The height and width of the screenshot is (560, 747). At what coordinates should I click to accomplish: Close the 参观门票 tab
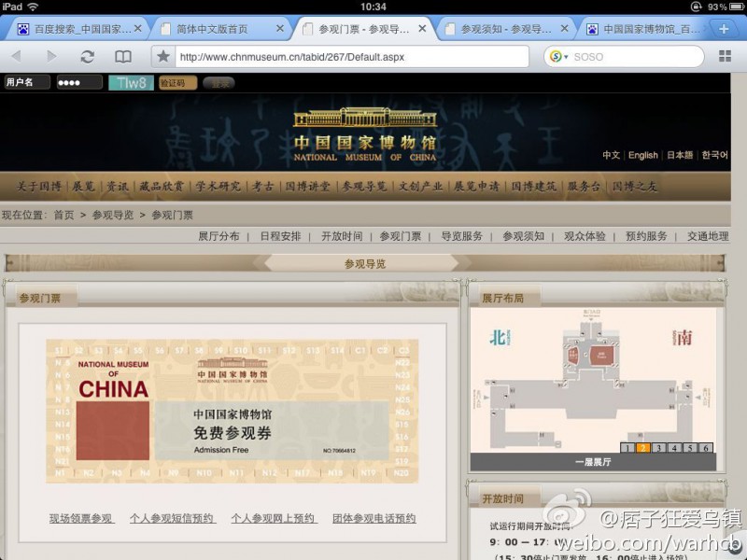tap(422, 29)
